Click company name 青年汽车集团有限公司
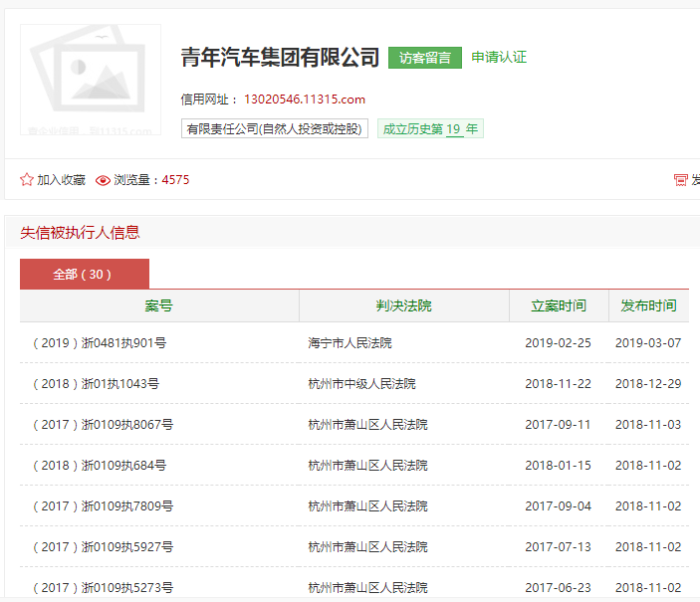700x602 pixels. point(280,58)
